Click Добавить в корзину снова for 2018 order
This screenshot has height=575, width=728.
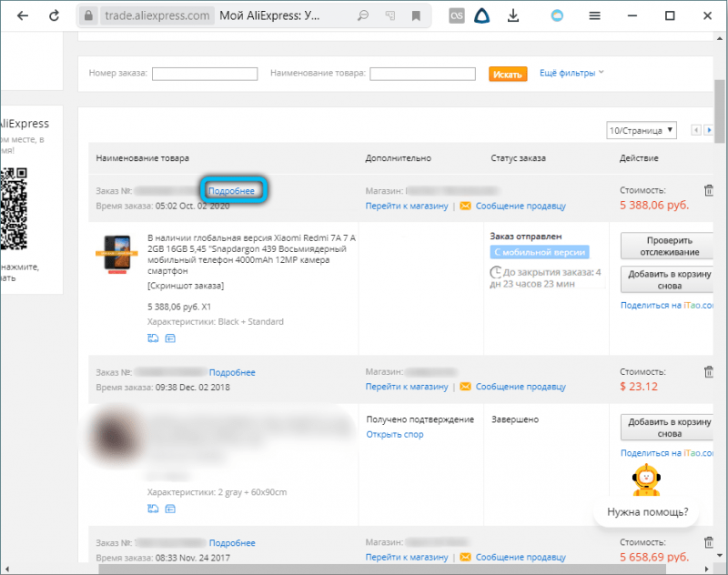tap(667, 428)
